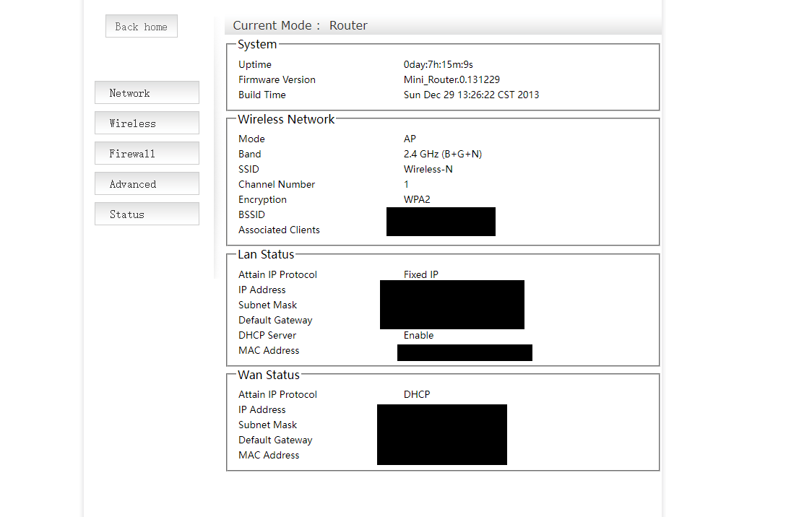Click the Band label
812x517 pixels.
(250, 155)
